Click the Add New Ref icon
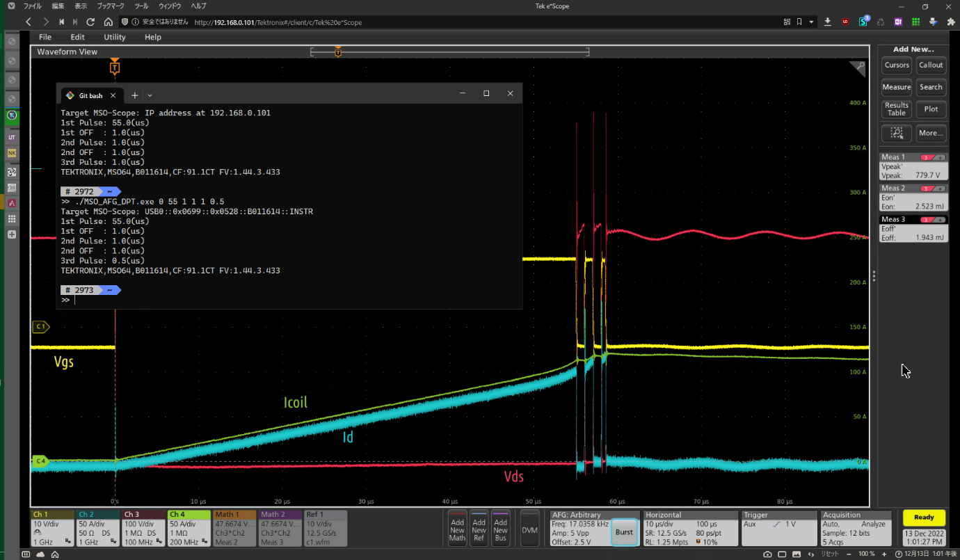This screenshot has width=960, height=560. tap(479, 529)
